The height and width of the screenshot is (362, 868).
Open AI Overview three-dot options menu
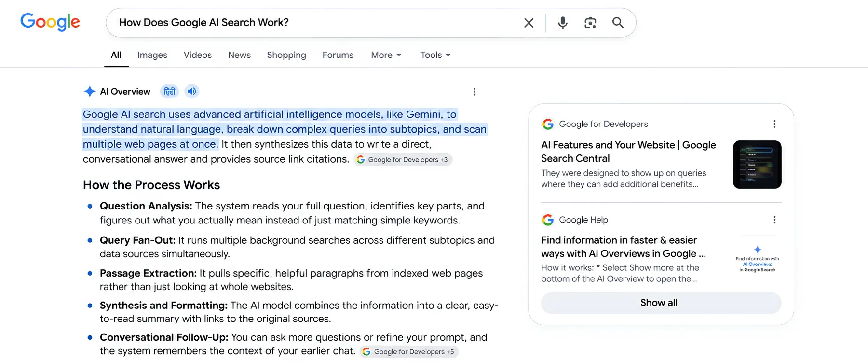(475, 92)
